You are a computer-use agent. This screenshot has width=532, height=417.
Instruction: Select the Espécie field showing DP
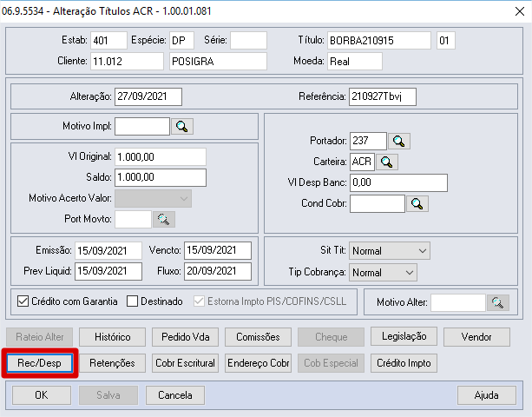coord(182,41)
